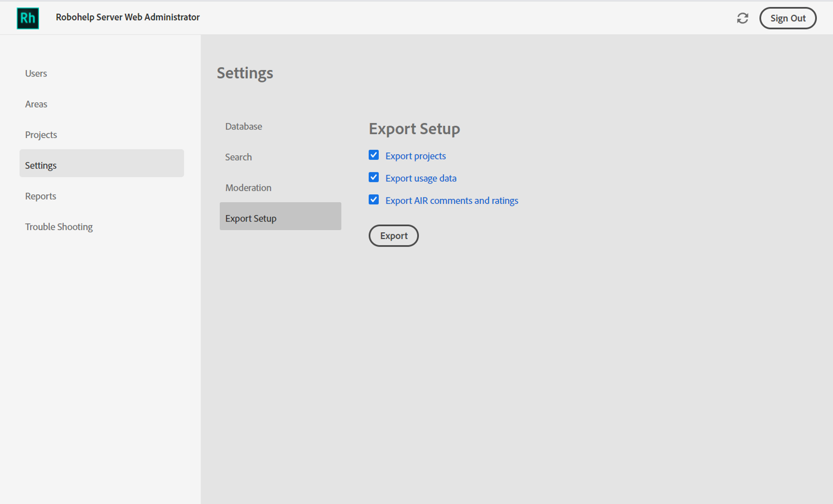
Task: Sign out of Robohelp Server Web Administrator
Action: [788, 18]
